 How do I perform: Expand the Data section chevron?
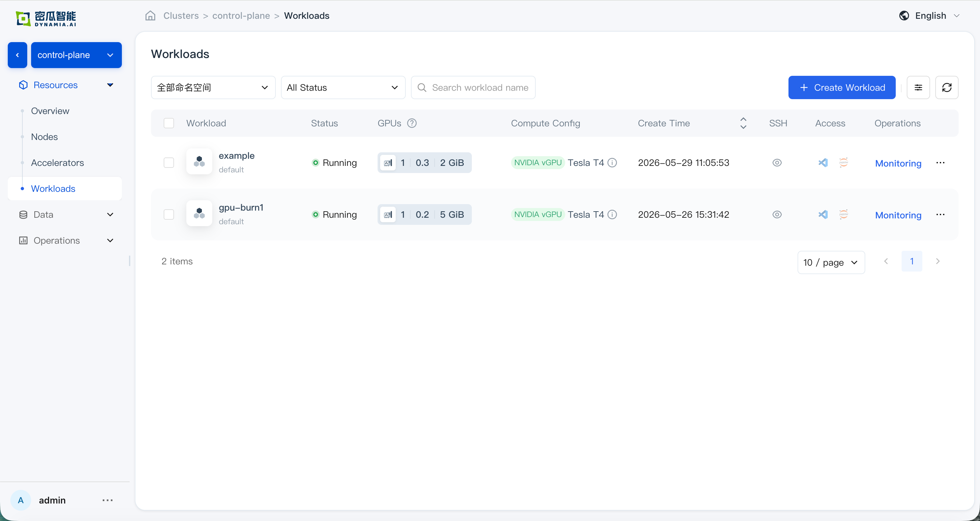point(110,214)
